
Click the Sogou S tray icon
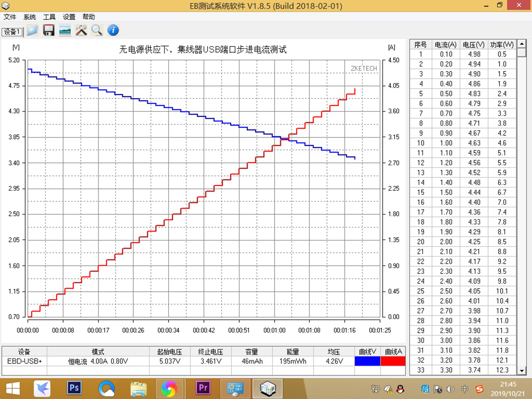click(x=479, y=389)
